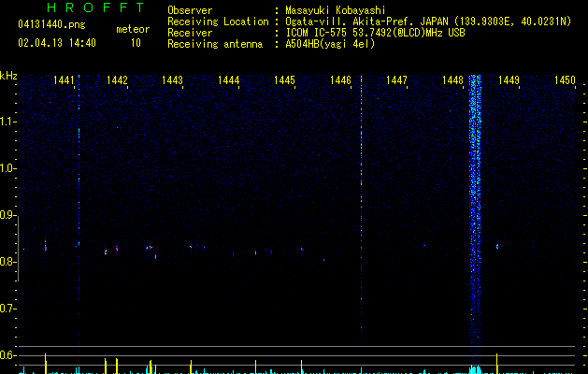Click observer name Masayuki Kobayashi
588x374 pixels.
[336, 10]
